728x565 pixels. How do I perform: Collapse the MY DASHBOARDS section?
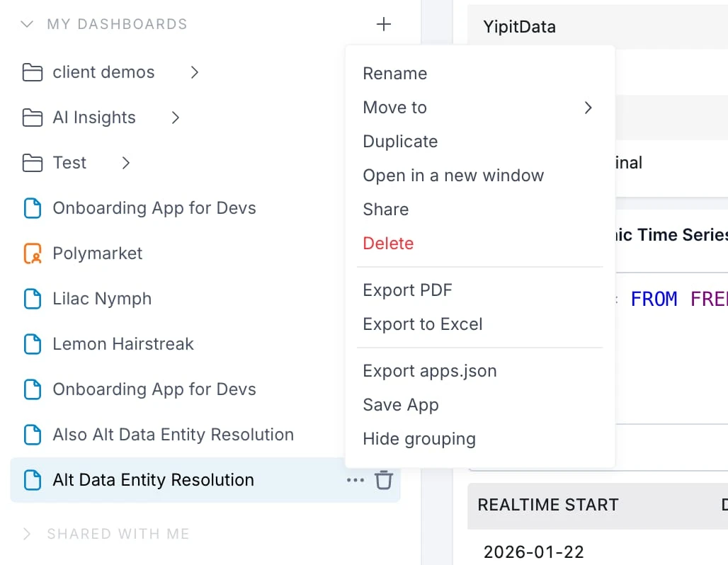point(27,24)
